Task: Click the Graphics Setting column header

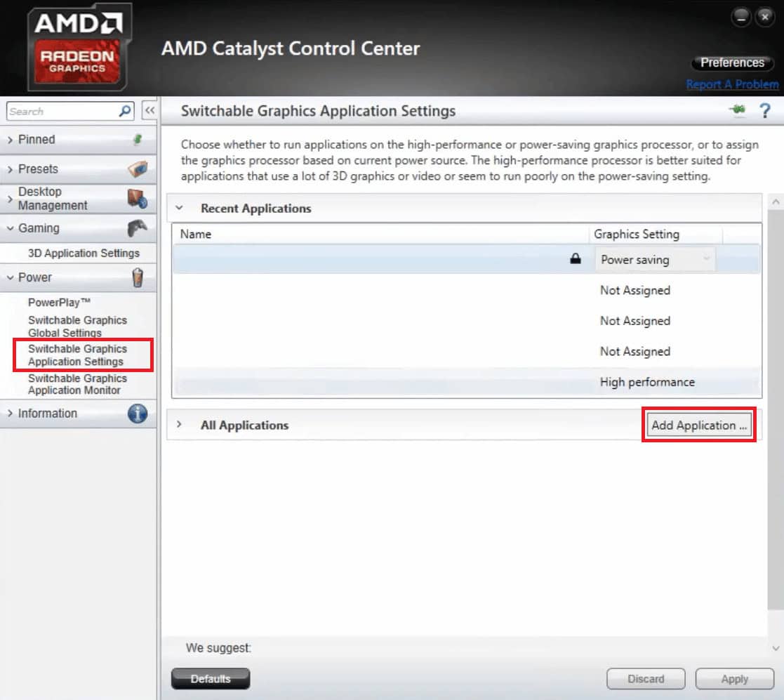Action: coord(656,234)
